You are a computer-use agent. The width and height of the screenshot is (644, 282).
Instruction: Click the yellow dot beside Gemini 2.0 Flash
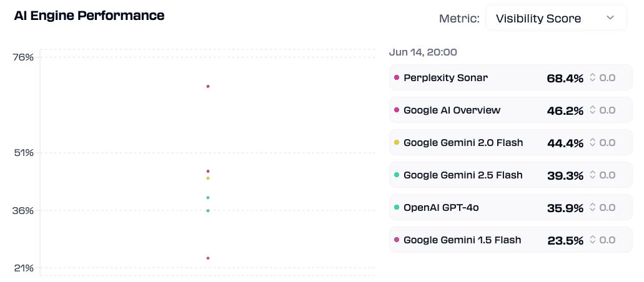tap(397, 142)
